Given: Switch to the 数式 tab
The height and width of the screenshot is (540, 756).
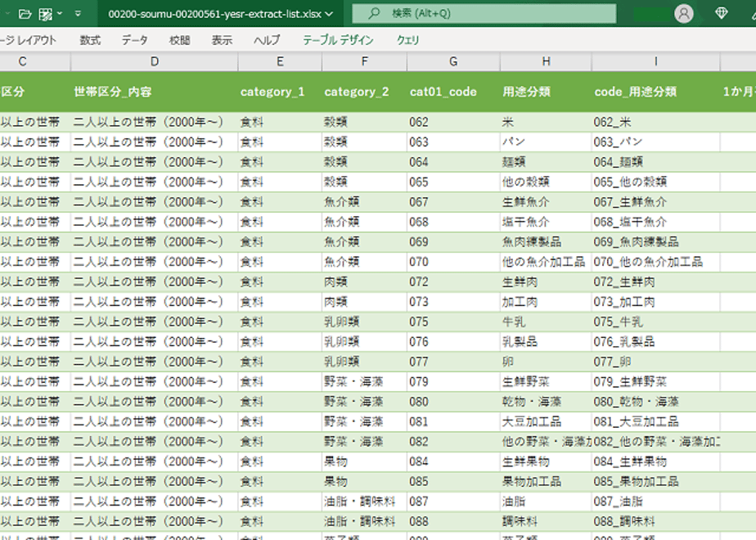Looking at the screenshot, I should click(90, 40).
